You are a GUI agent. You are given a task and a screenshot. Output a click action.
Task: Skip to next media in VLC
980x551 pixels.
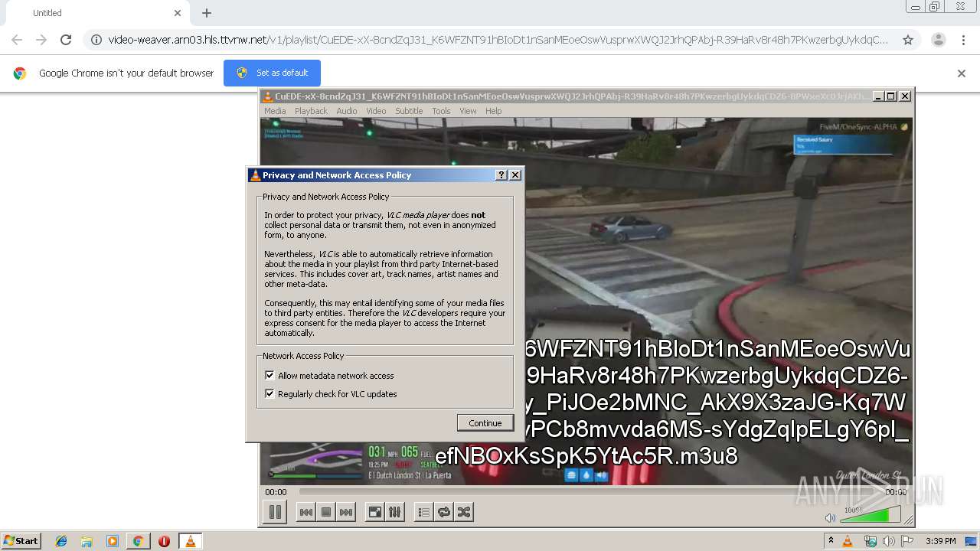(x=346, y=512)
